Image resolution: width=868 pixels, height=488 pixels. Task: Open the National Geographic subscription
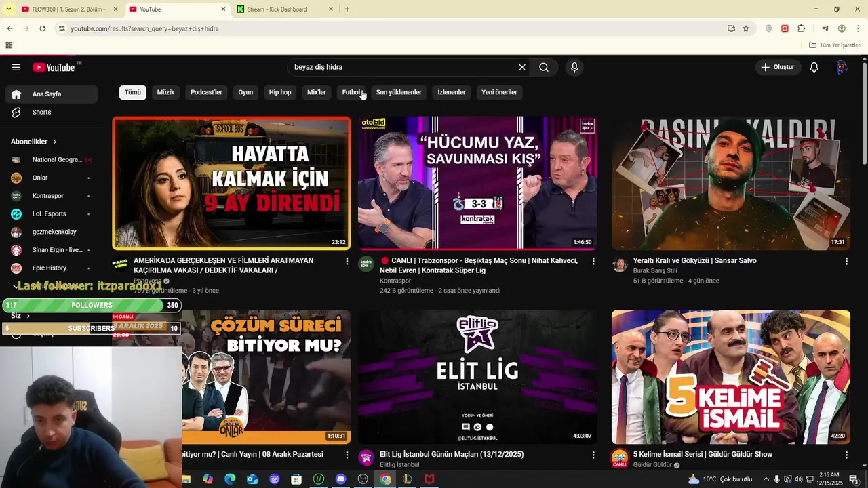point(52,159)
